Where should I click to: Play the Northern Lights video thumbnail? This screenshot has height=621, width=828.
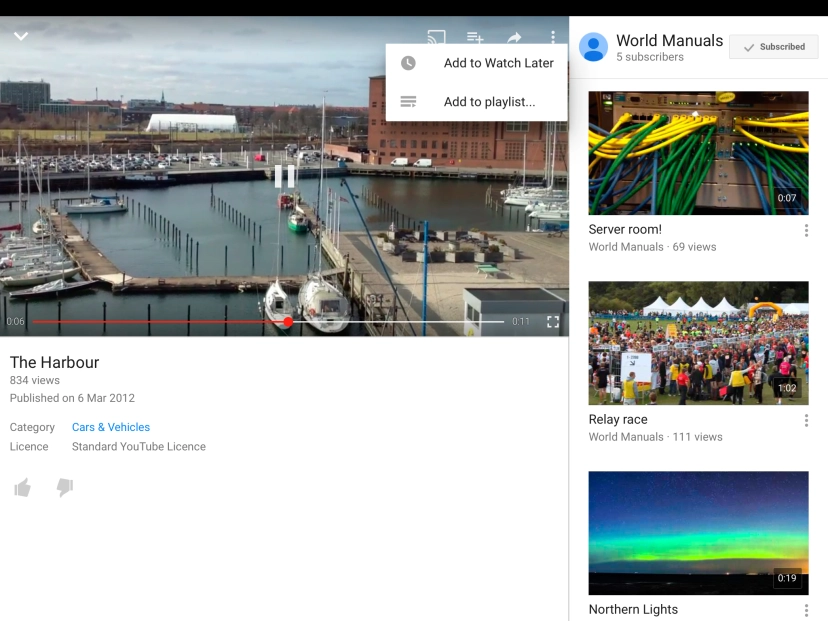tap(698, 533)
